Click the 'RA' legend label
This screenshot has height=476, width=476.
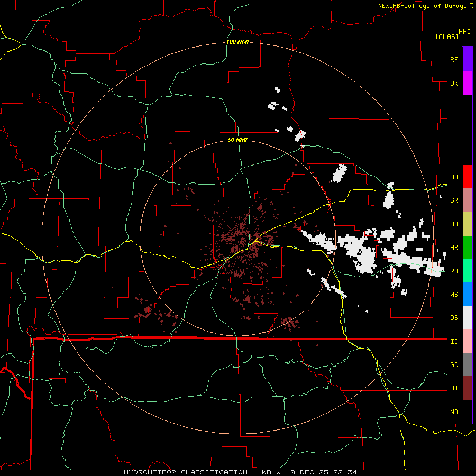click(454, 271)
